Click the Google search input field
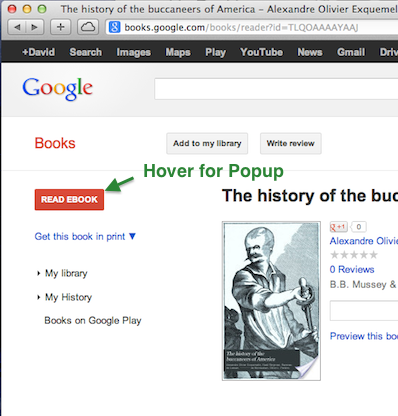 [276, 89]
